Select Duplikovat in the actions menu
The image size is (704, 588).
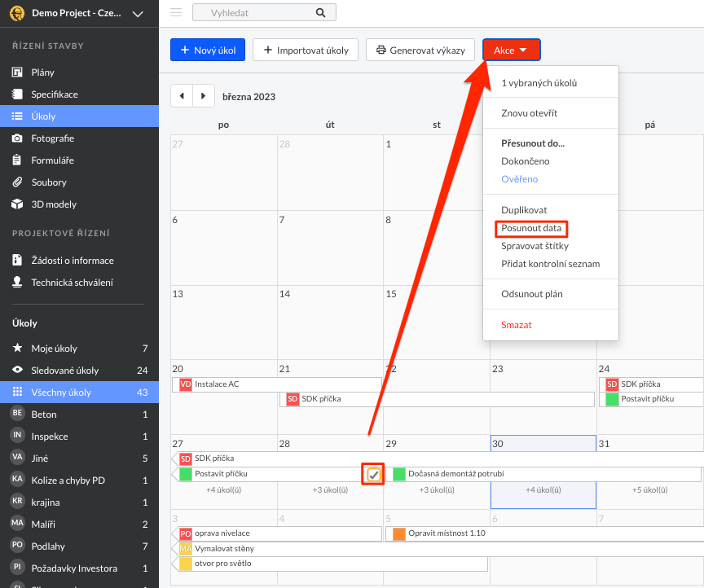(524, 210)
